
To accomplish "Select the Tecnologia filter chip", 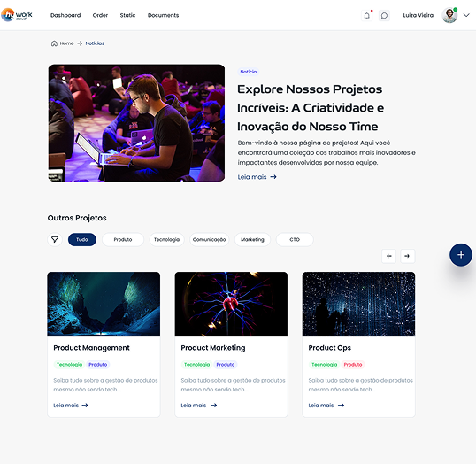I will [166, 240].
